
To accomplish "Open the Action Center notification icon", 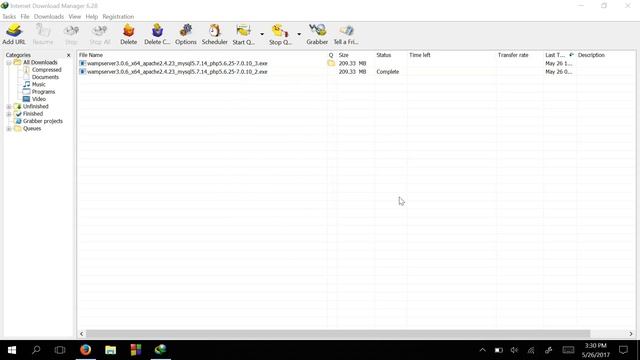I will coord(623,350).
